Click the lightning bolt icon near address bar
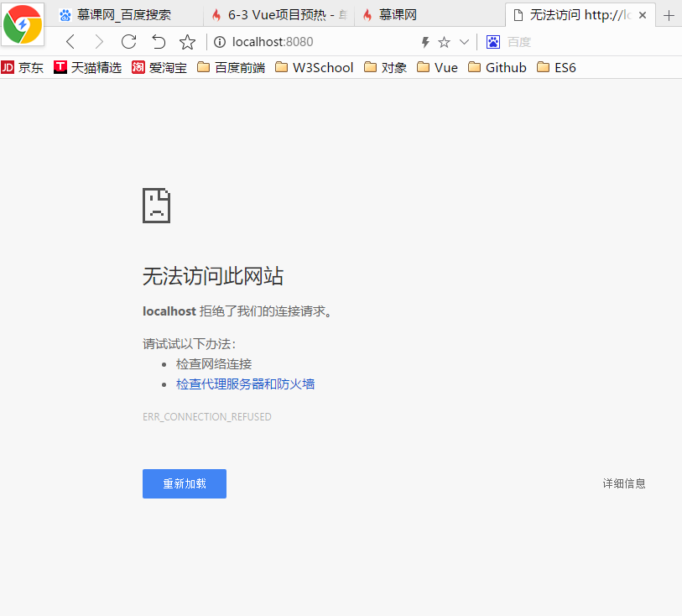The height and width of the screenshot is (616, 682). point(425,41)
